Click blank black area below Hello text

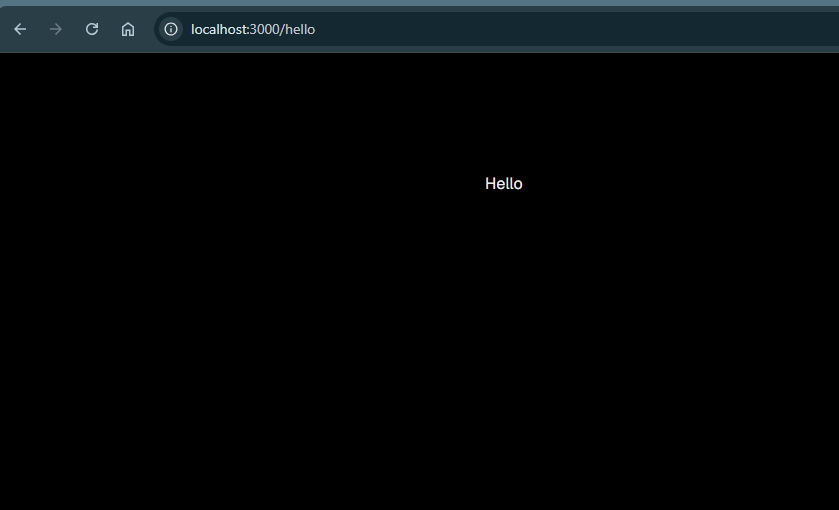click(503, 350)
